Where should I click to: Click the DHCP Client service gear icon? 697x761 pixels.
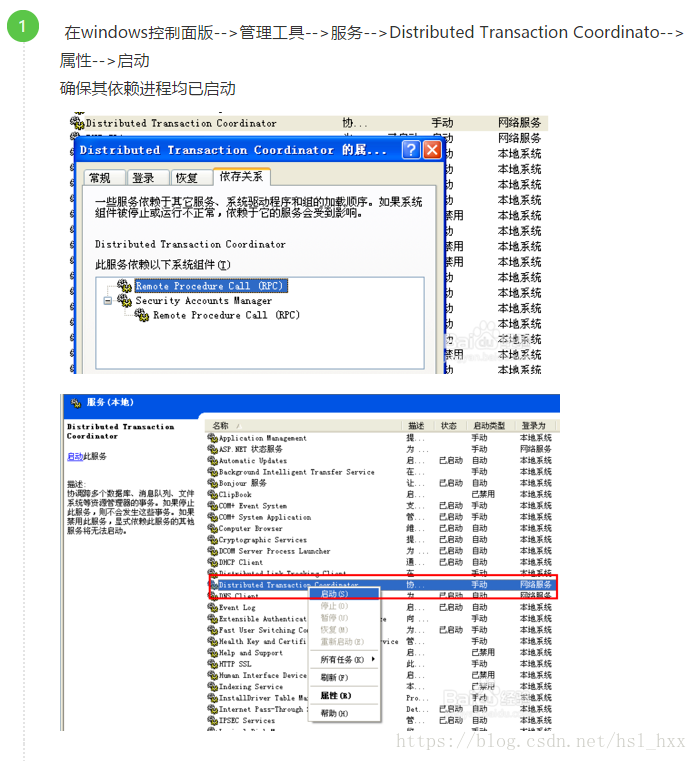pos(213,562)
